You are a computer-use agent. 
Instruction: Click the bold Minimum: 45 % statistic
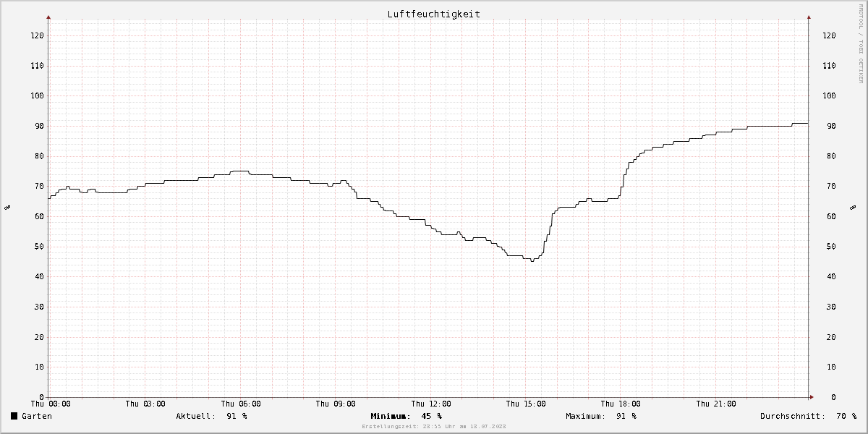(406, 416)
